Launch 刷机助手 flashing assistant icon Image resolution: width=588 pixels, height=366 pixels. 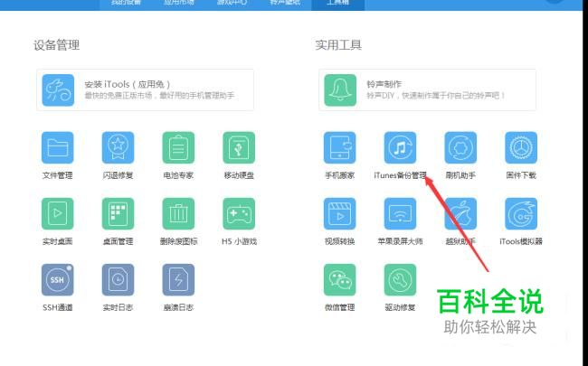coord(460,147)
